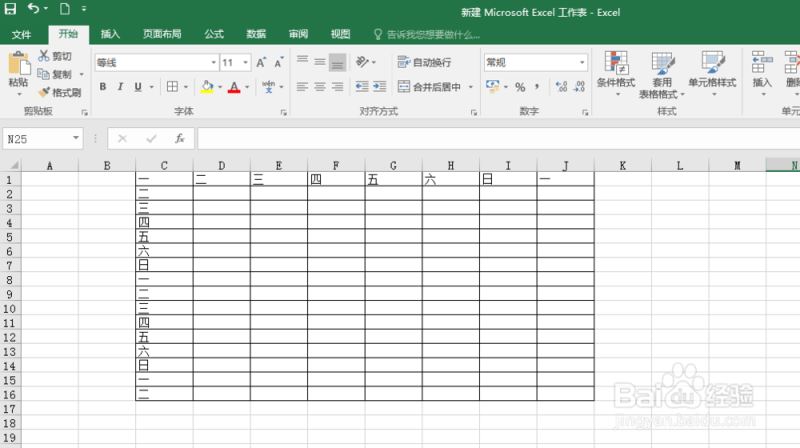This screenshot has height=448, width=800.
Task: Click the Format Painter (格式刷) brush icon
Action: coord(44,92)
